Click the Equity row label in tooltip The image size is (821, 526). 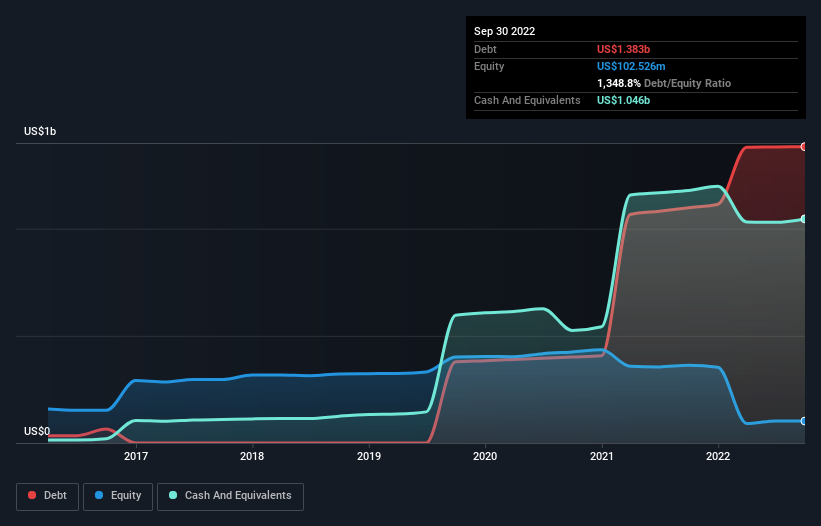(489, 66)
